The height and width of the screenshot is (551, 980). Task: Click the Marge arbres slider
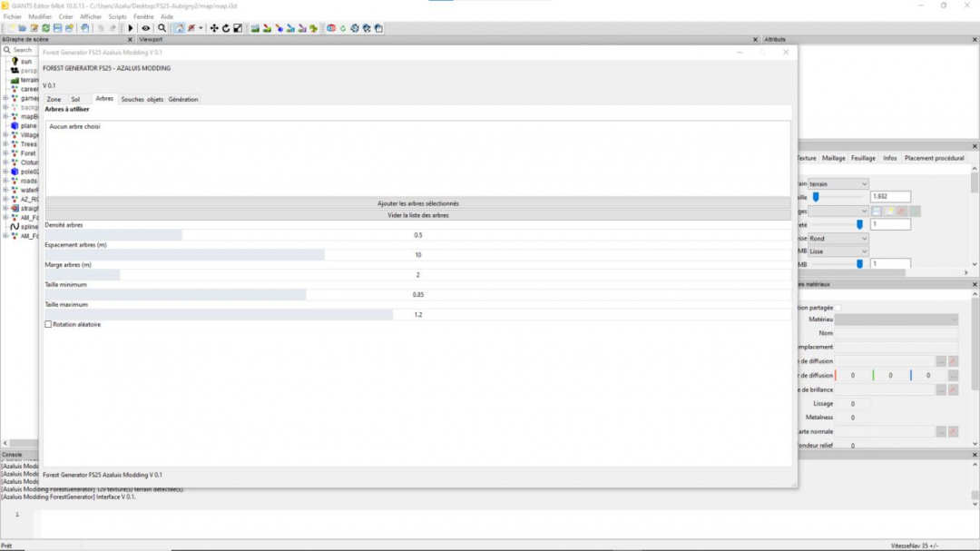pos(417,274)
